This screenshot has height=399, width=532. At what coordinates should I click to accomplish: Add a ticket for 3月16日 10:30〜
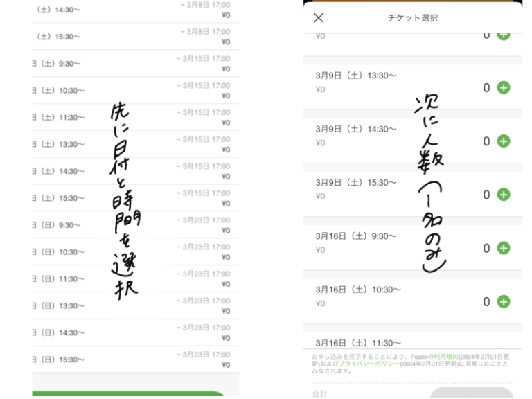tap(504, 301)
